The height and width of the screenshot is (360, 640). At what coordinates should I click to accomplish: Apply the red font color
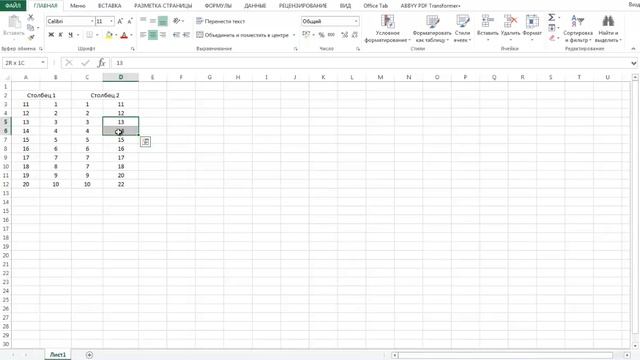[124, 35]
